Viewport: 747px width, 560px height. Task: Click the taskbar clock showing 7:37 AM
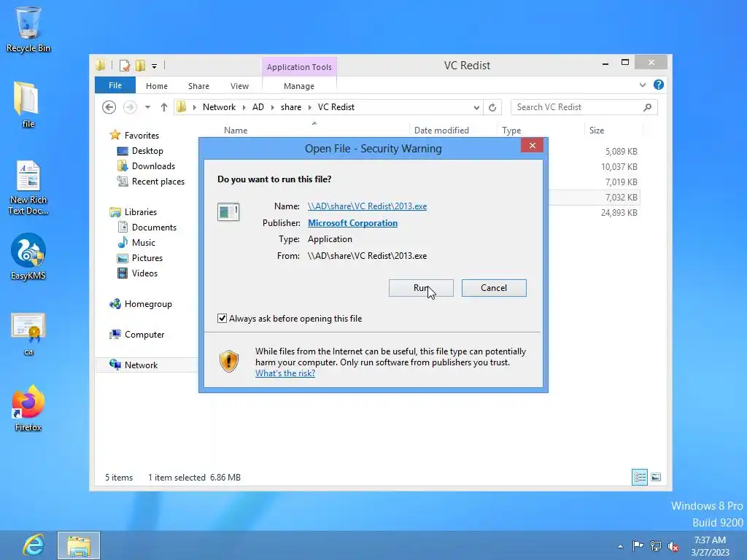point(710,545)
